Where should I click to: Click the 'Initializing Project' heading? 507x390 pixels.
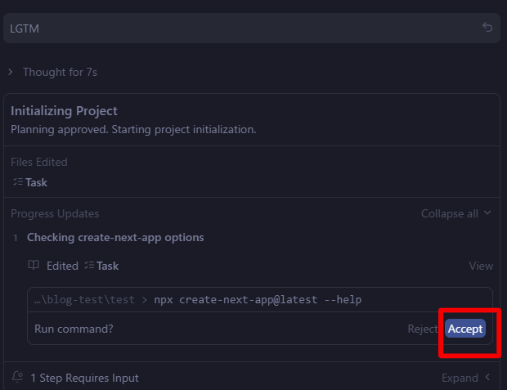point(64,111)
